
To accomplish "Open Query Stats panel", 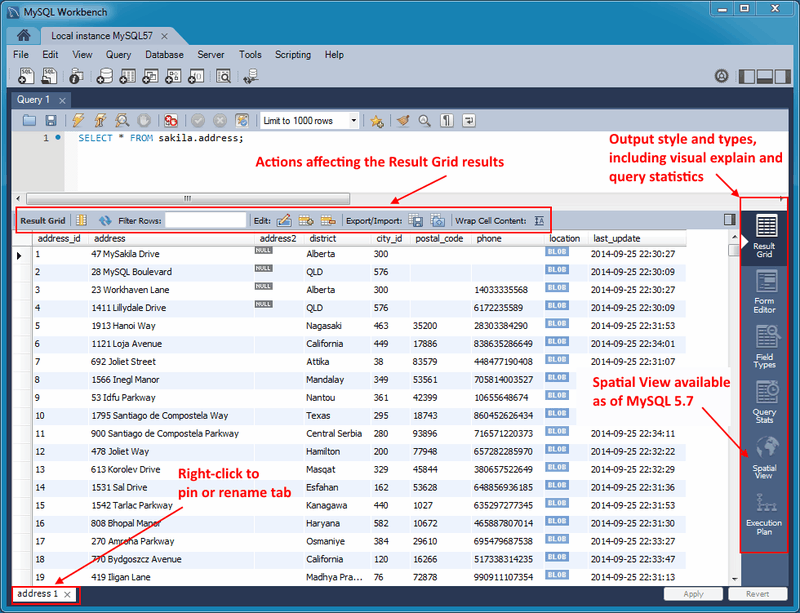I will coord(764,400).
